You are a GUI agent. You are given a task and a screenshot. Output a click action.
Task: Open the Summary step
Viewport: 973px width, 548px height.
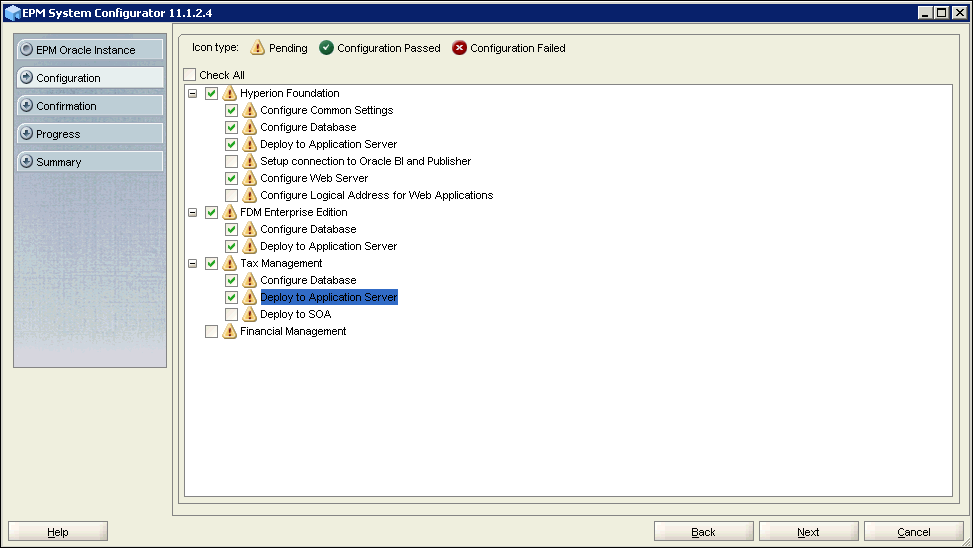[90, 161]
